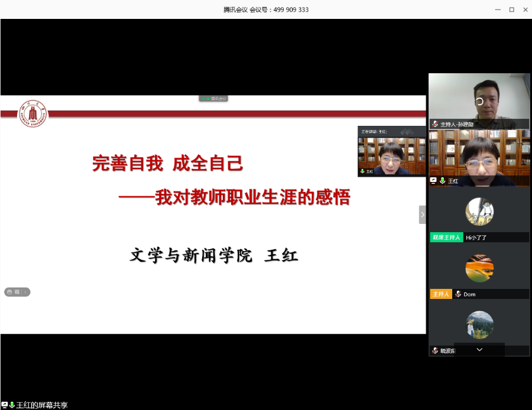532x410 pixels.
Task: Click the 王红的屏幕共享 label
Action: tap(42, 405)
